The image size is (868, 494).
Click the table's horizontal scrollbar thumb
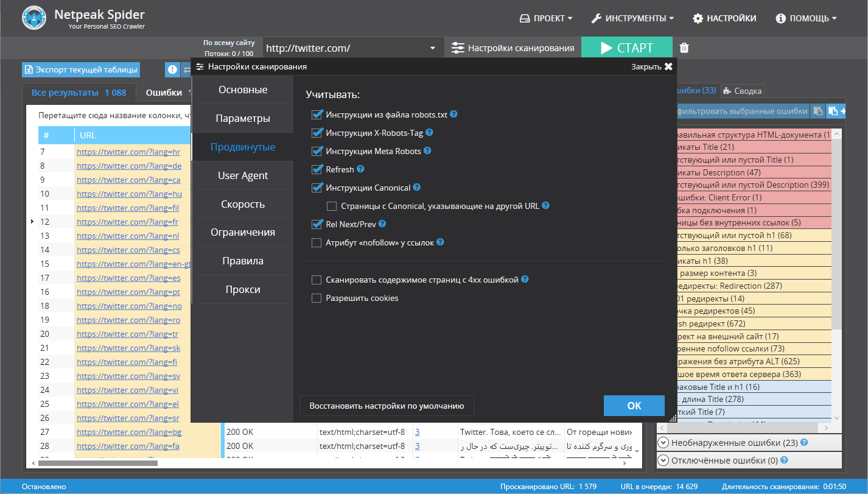(97, 463)
